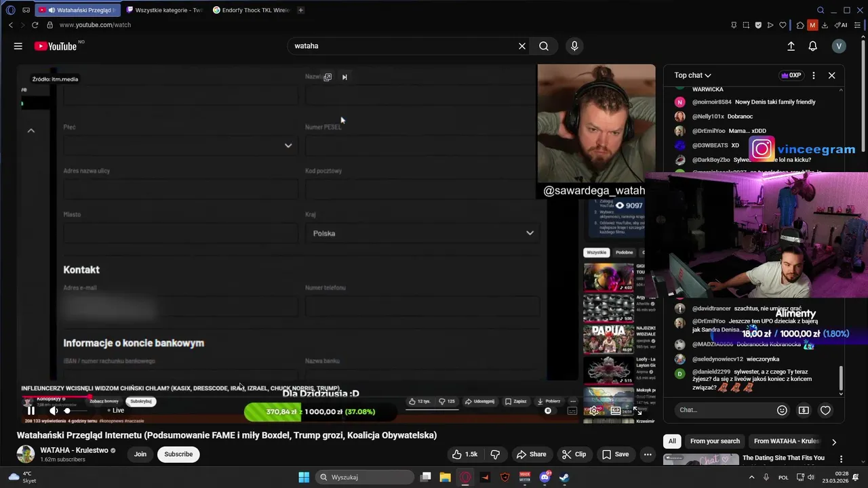Open the 0XP crown badge

click(x=791, y=75)
